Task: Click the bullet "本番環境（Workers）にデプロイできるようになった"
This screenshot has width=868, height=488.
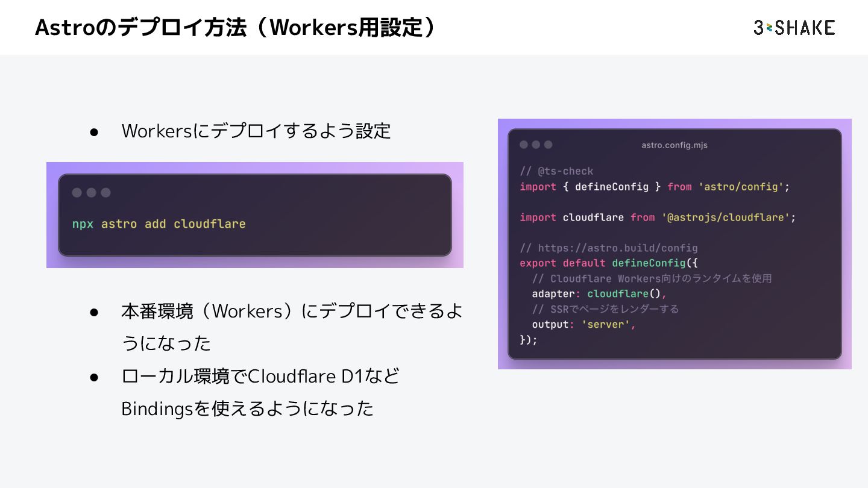Action: (x=292, y=328)
